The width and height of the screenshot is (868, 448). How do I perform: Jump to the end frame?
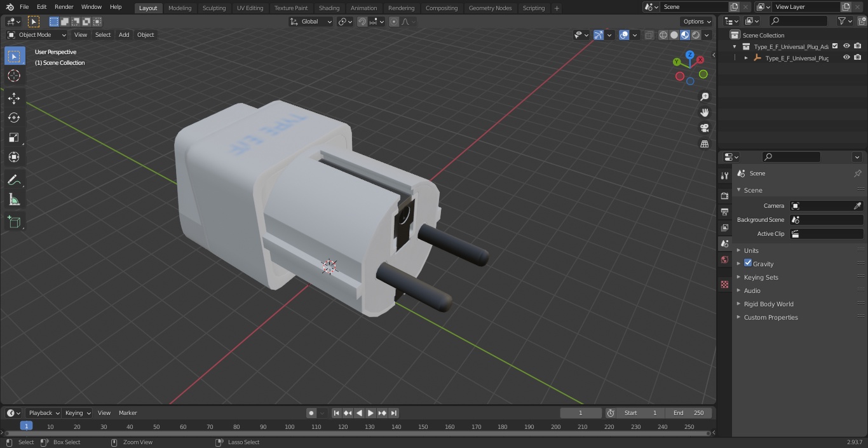point(393,413)
